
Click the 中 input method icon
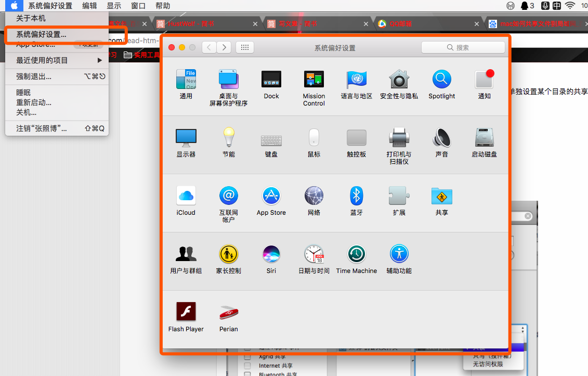[557, 6]
